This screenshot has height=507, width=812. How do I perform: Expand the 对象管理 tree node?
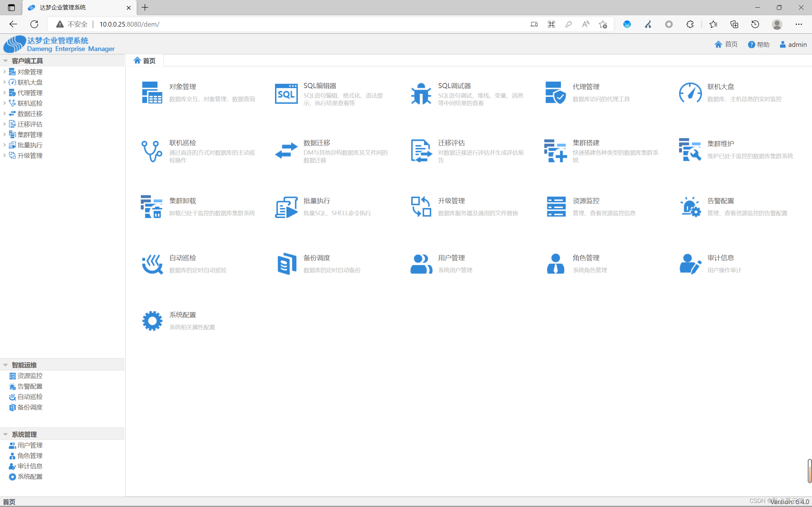click(4, 72)
